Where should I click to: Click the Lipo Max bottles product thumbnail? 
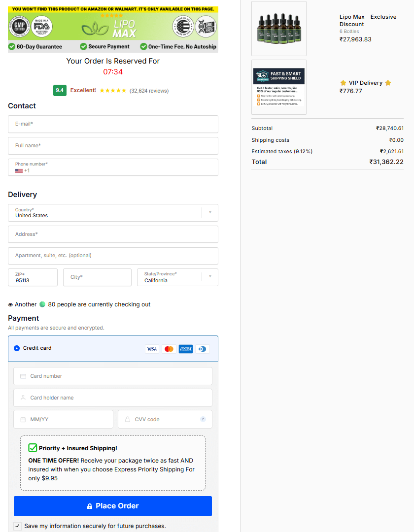(x=279, y=29)
